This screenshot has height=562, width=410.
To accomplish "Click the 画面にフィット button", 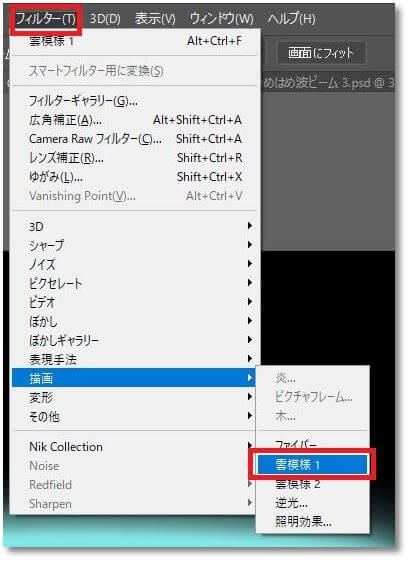I will [321, 53].
